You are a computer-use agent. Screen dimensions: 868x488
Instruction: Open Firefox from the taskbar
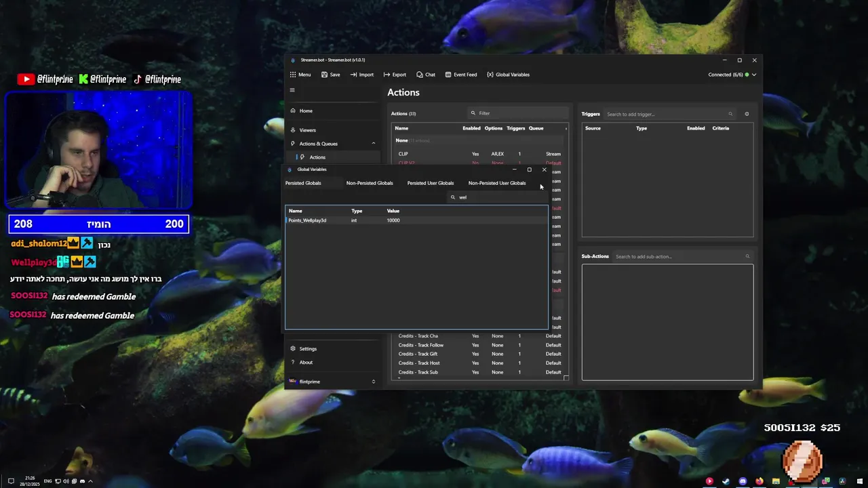click(x=759, y=481)
